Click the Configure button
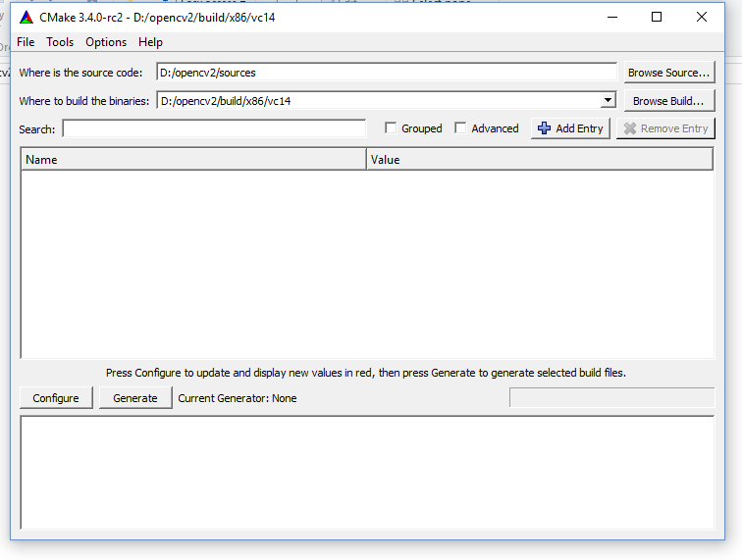 click(56, 398)
